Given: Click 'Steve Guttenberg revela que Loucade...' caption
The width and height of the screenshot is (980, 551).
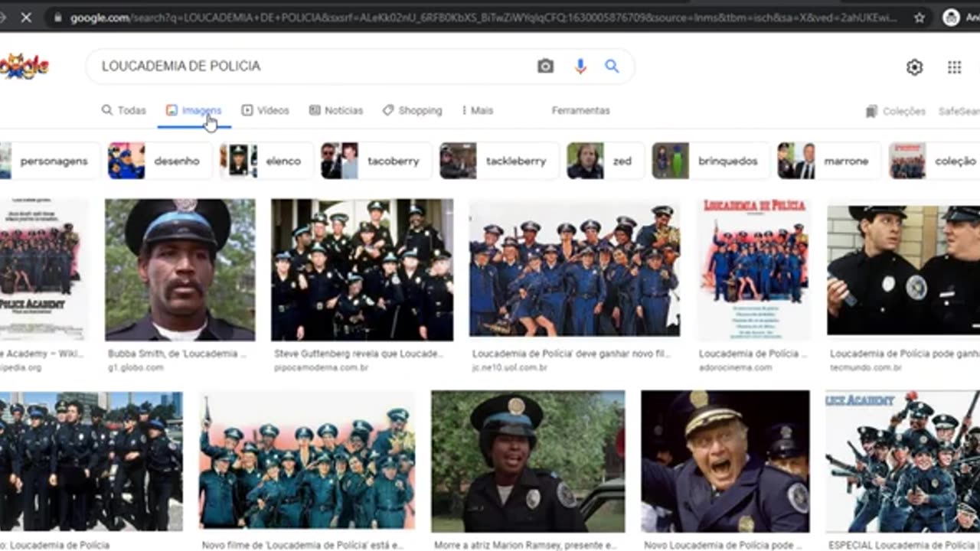Looking at the screenshot, I should tap(358, 354).
